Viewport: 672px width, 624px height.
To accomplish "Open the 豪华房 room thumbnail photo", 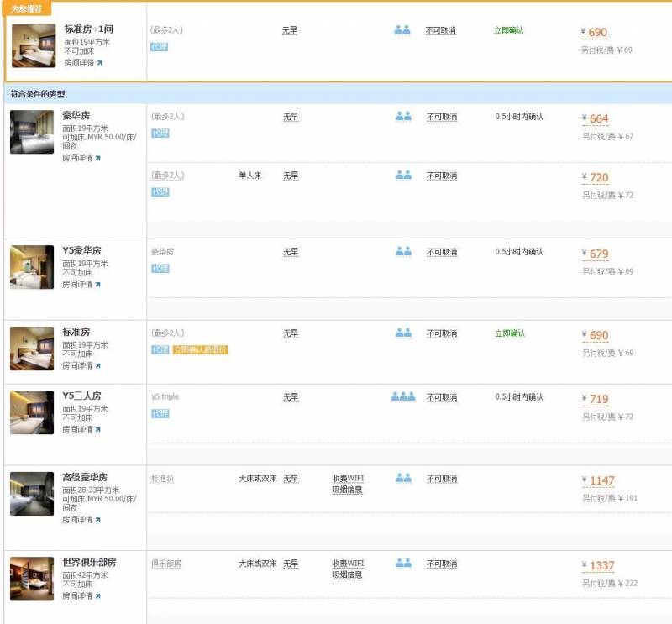I will pyautogui.click(x=32, y=132).
